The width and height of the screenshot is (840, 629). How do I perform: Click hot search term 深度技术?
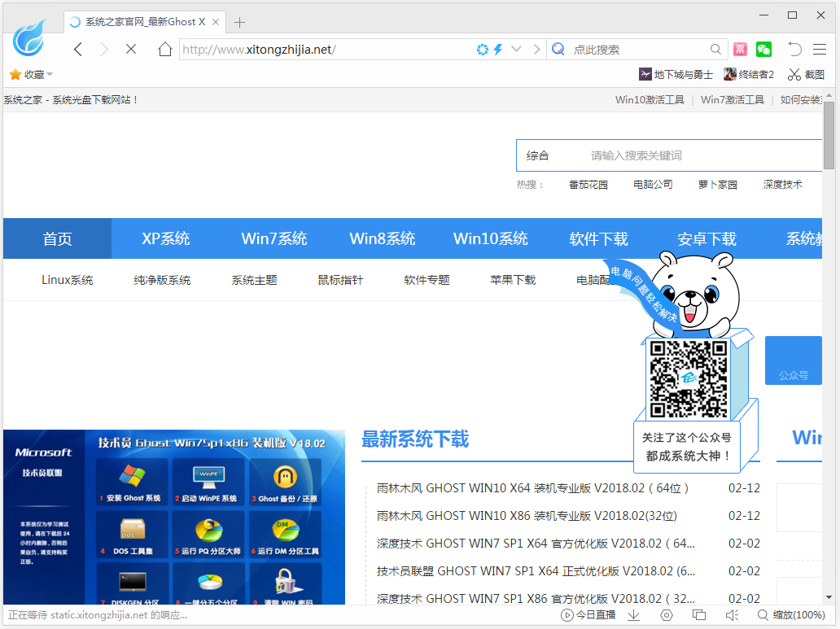pyautogui.click(x=783, y=185)
